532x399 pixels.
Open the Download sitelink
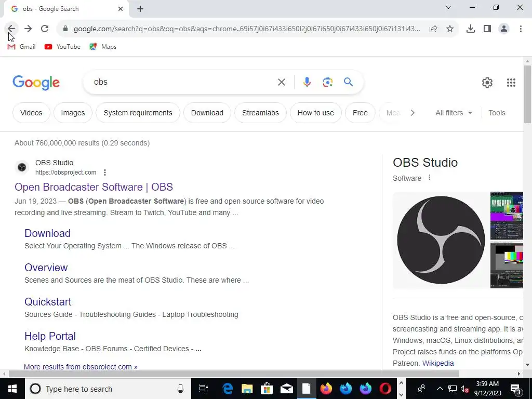[x=47, y=233]
